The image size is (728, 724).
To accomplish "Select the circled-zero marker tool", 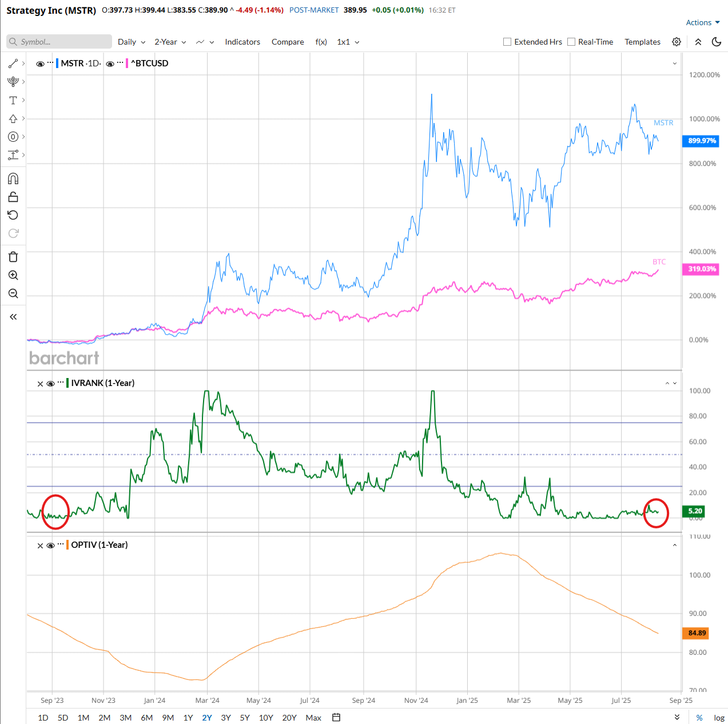I will coord(13,137).
